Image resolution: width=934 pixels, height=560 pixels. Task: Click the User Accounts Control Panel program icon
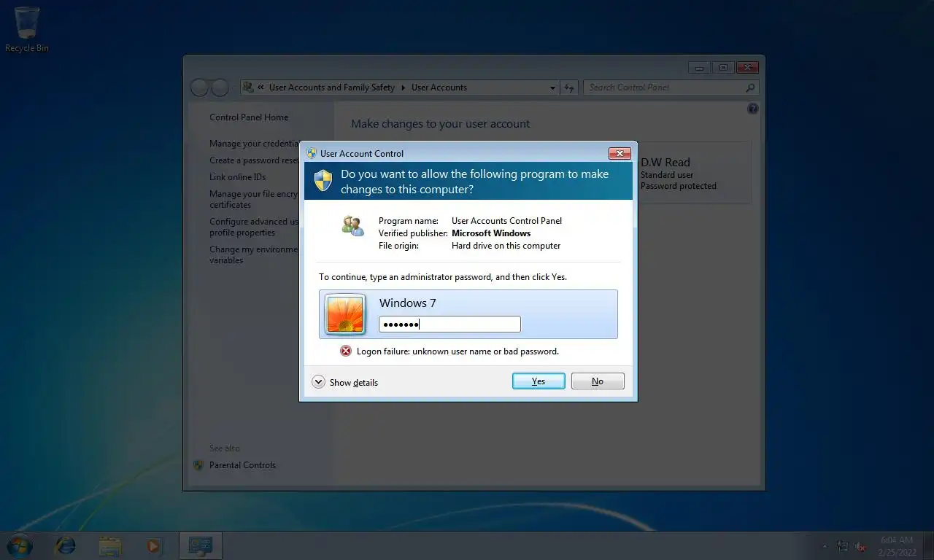coord(352,225)
